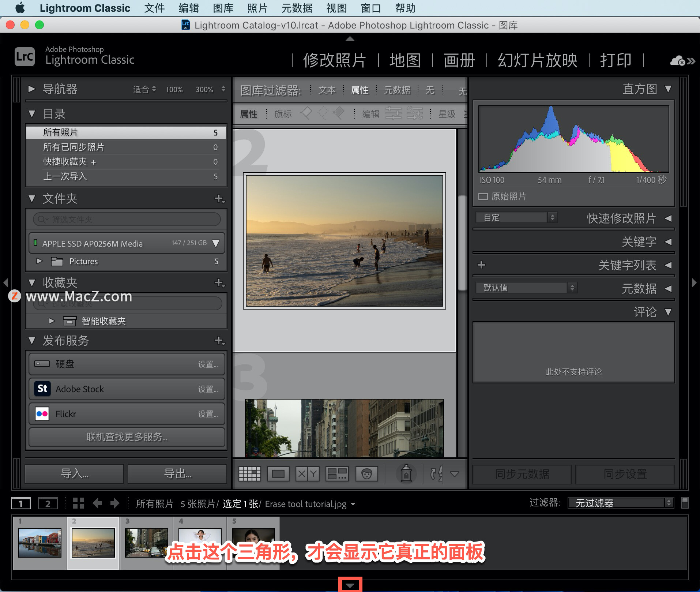Viewport: 700px width, 592px height.
Task: Open the 默认值 metadata dropdown
Action: coord(526,288)
